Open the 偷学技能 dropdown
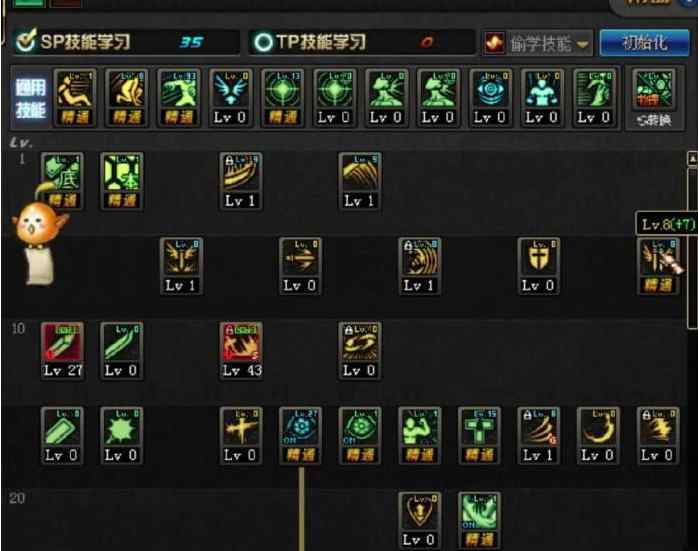The height and width of the screenshot is (551, 698). (549, 44)
